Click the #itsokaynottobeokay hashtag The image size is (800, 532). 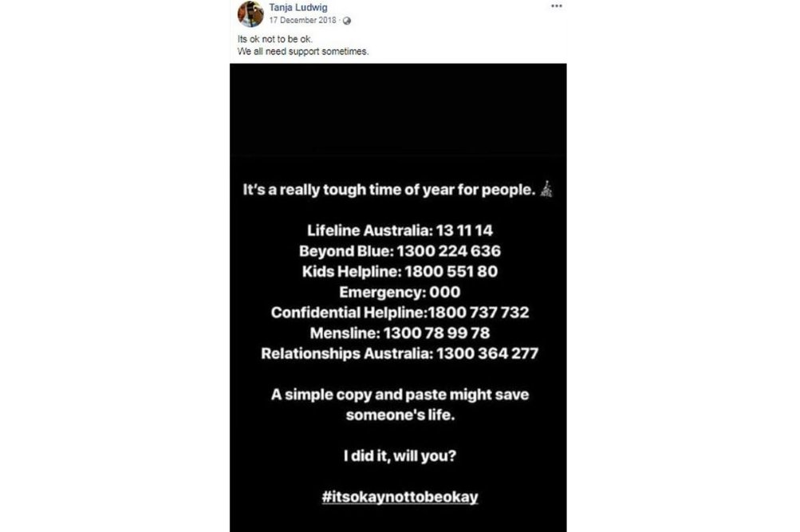point(400,497)
